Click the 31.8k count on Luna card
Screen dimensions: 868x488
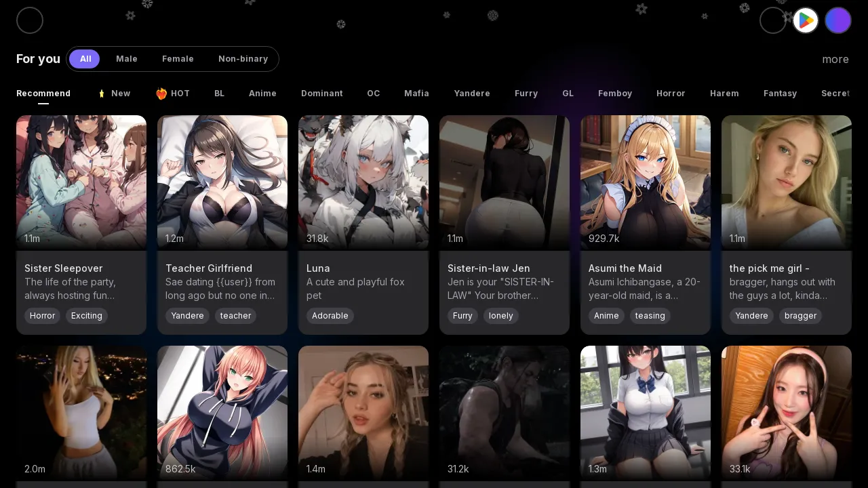[317, 239]
